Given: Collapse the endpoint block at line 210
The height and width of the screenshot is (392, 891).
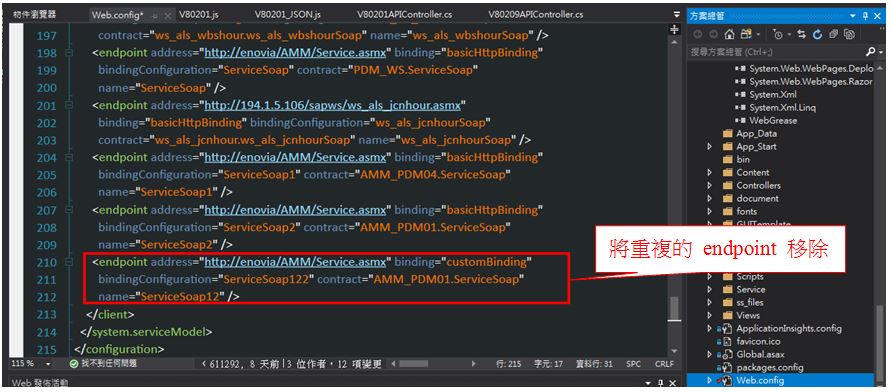Looking at the screenshot, I should coord(69,262).
